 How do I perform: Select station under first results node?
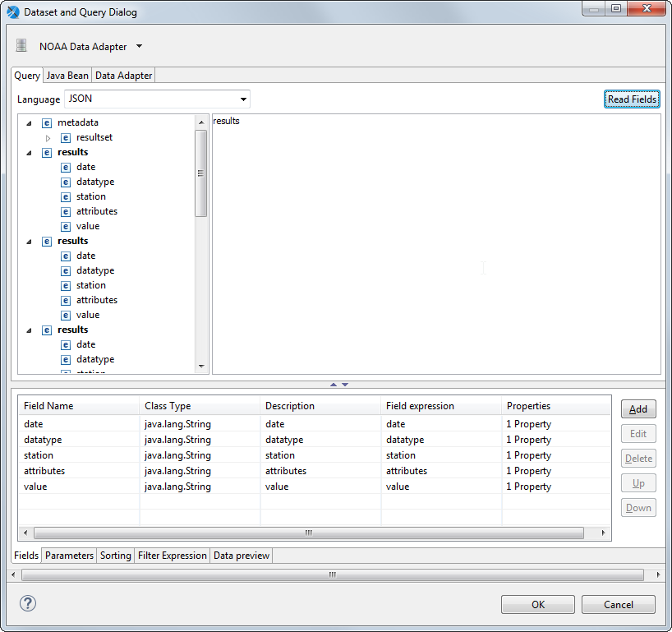pyautogui.click(x=91, y=196)
